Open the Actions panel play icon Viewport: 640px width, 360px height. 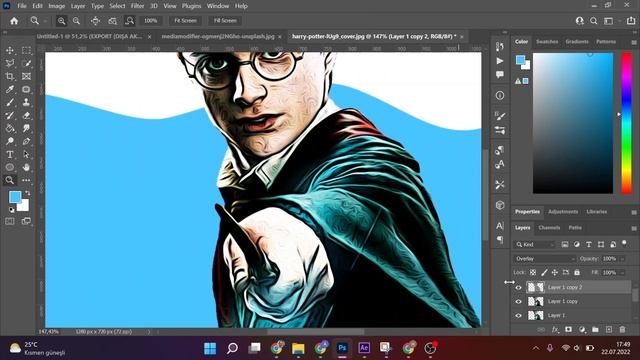[500, 61]
